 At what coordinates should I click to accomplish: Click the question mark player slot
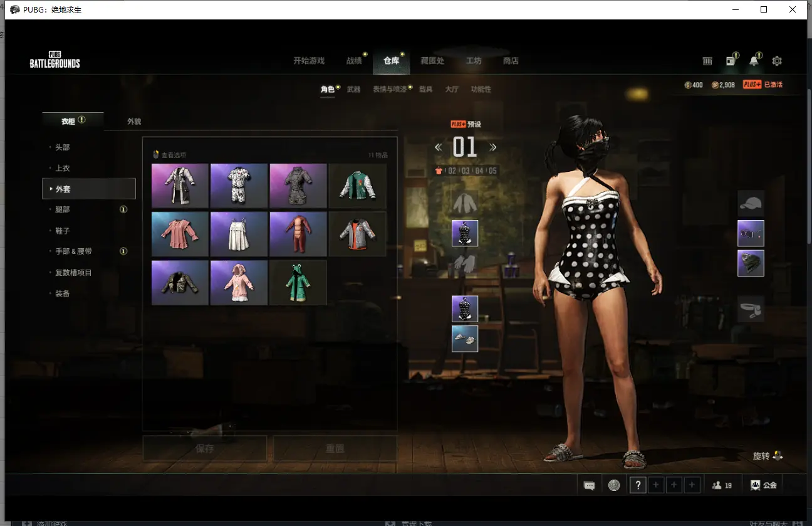pyautogui.click(x=638, y=485)
